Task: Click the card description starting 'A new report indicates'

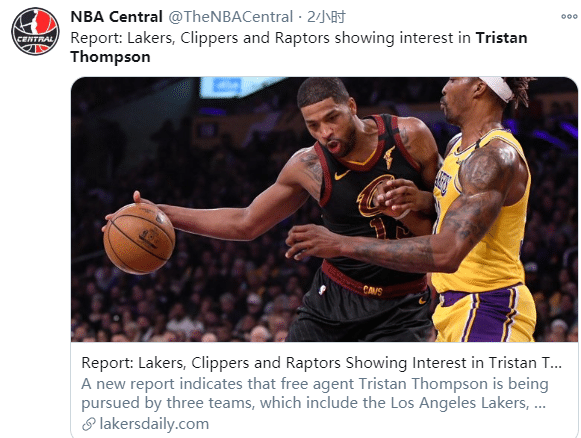Action: coord(315,393)
